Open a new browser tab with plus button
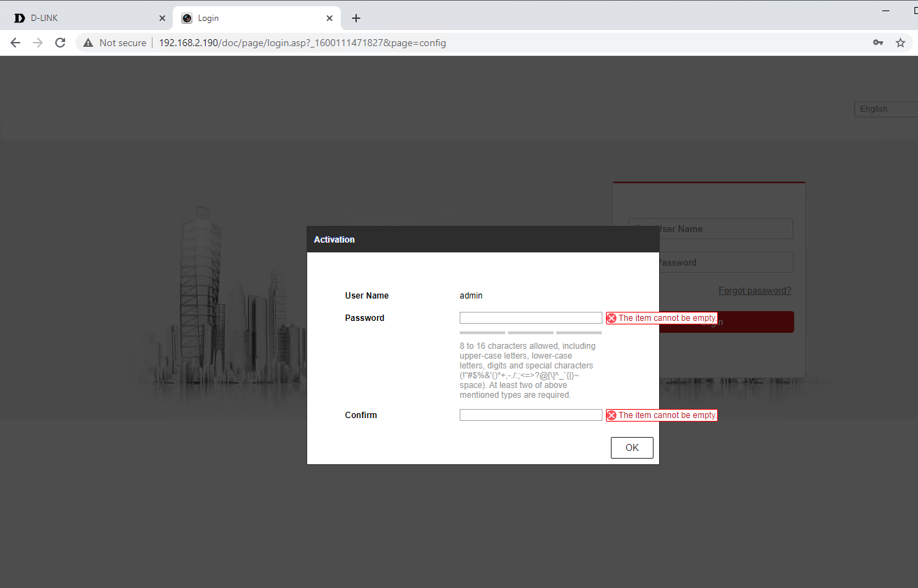Image resolution: width=918 pixels, height=588 pixels. [x=356, y=18]
